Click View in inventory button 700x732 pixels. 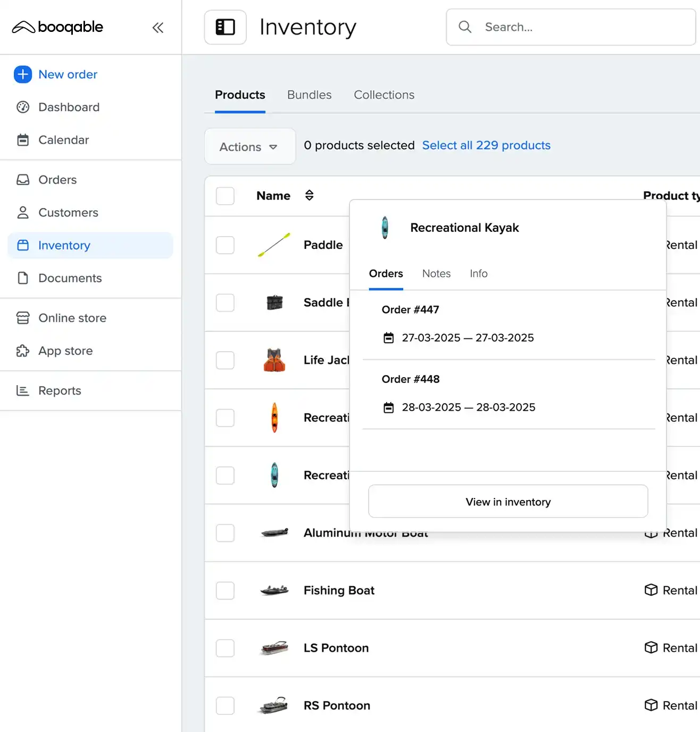[508, 502]
